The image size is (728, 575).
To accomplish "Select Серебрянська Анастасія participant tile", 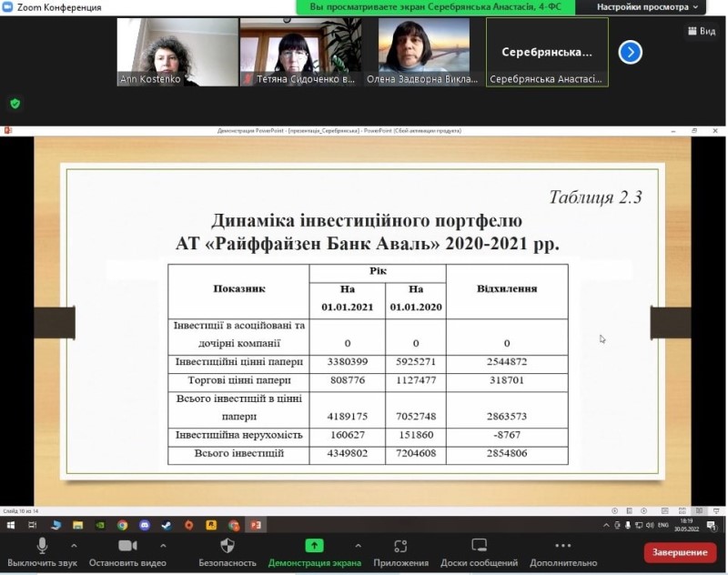I will pos(547,52).
